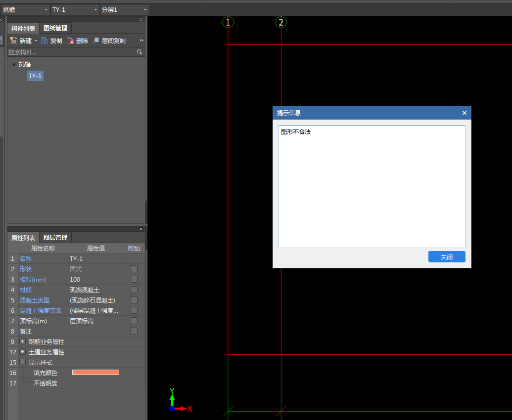512x420 pixels.
Task: Expand 土建业务属性 row
Action: (x=23, y=352)
